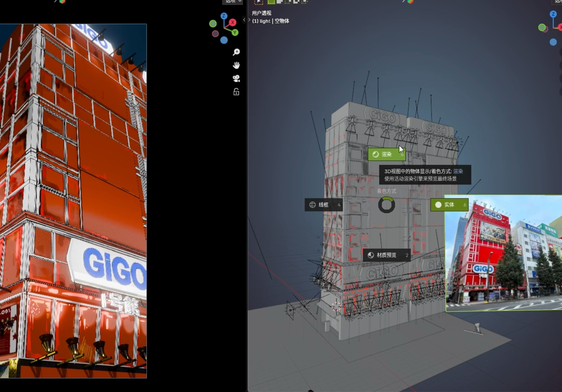Click the unlabeled blue circle on the left gizmo
The height and width of the screenshot is (392, 562).
point(224,40)
